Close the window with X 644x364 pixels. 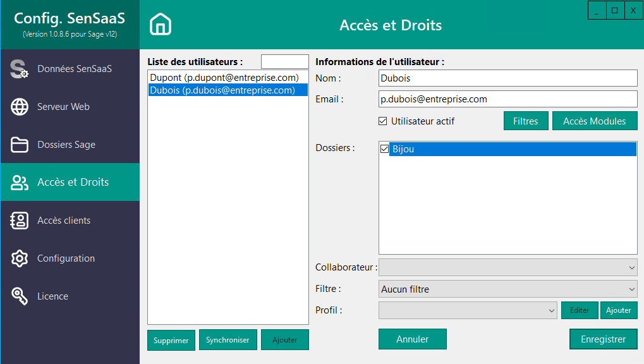633,10
